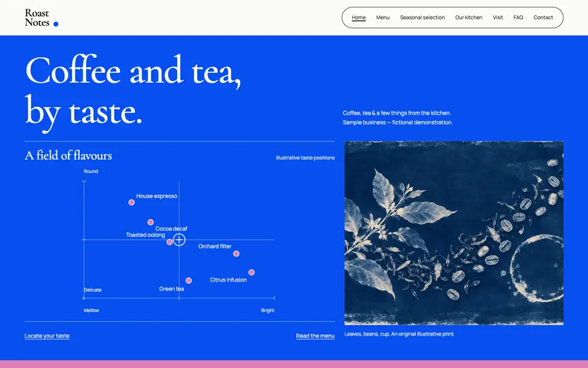The height and width of the screenshot is (368, 588).
Task: Select the Cocoa decaf point on chart
Action: [151, 222]
